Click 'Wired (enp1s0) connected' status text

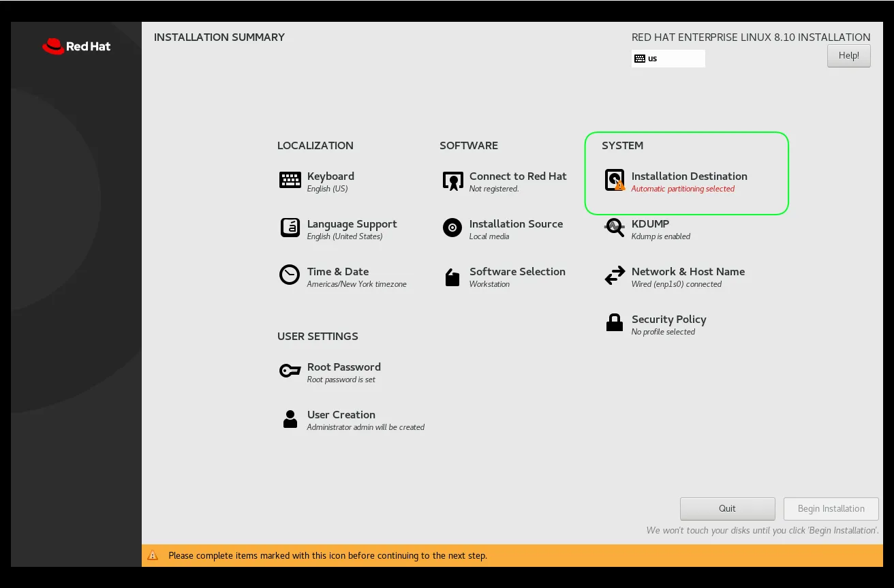pos(677,284)
